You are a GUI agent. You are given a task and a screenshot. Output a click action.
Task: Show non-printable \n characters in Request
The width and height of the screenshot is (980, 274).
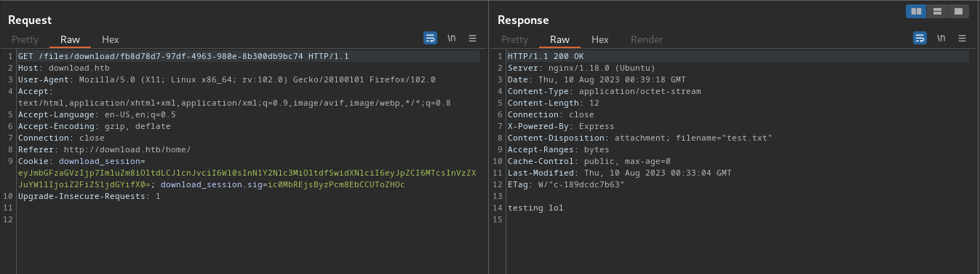(451, 38)
